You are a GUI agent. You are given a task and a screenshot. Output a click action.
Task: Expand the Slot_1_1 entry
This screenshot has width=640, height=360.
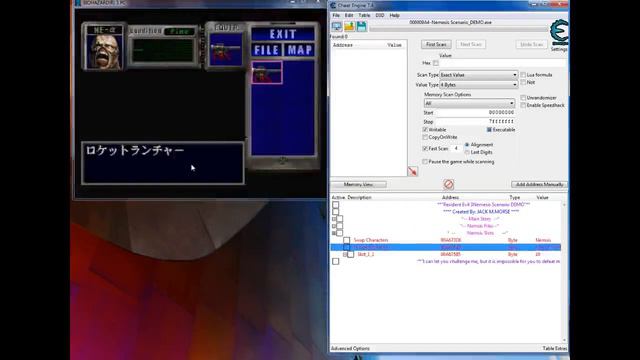click(345, 254)
